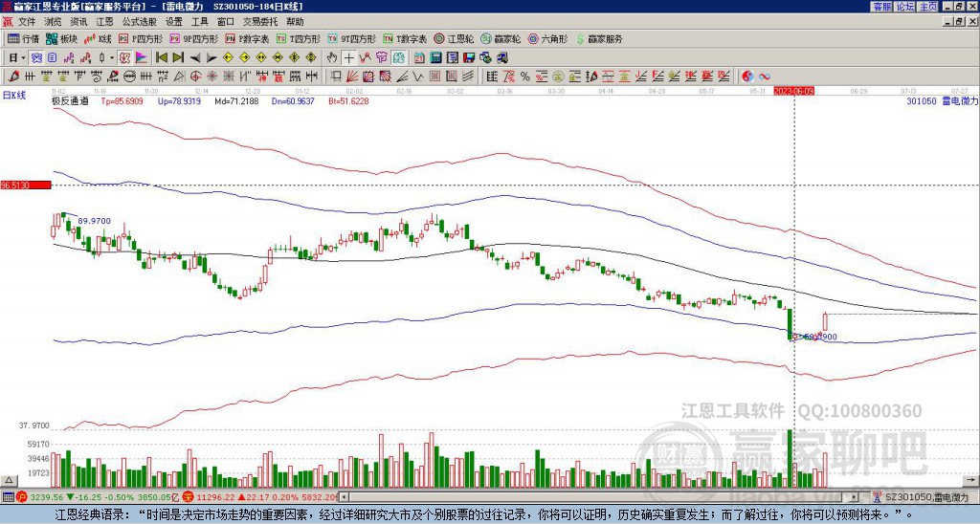Click the 日K线 label

[x=14, y=96]
